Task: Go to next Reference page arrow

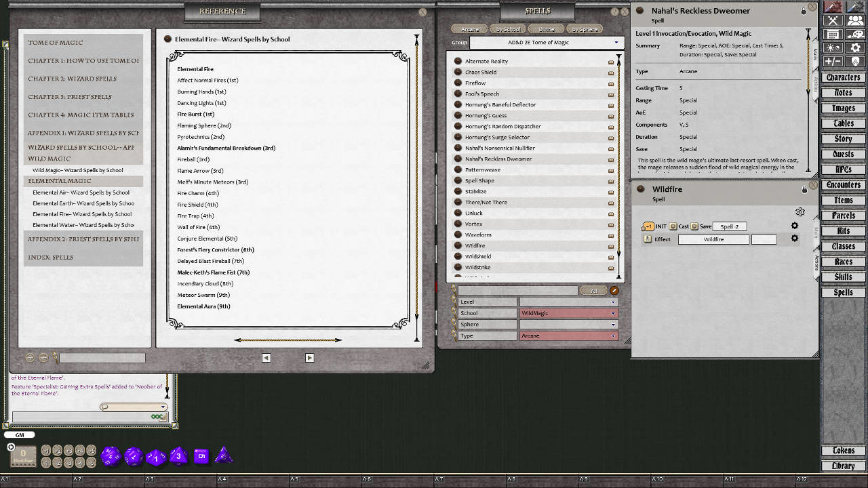Action: coord(310,358)
